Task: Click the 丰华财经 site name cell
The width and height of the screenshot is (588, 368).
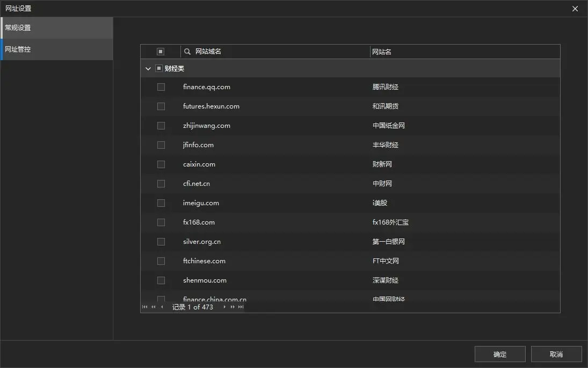Action: 386,145
